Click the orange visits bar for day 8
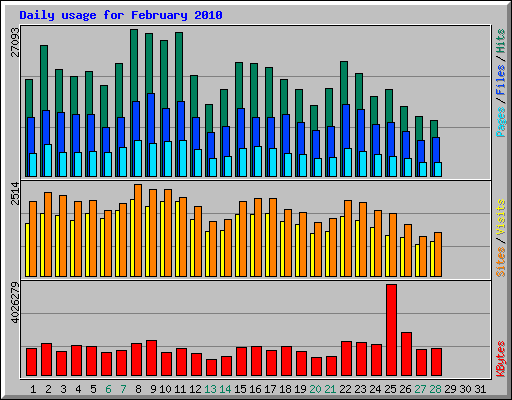 (x=138, y=230)
